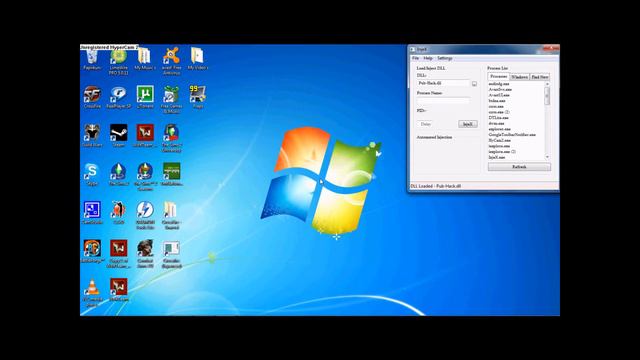This screenshot has height=360, width=640.
Task: Open the Recycle Bin desktop icon
Action: pos(92,60)
